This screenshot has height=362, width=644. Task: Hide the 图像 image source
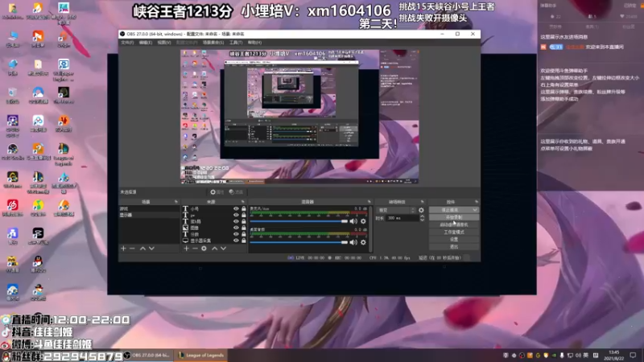[x=236, y=228]
